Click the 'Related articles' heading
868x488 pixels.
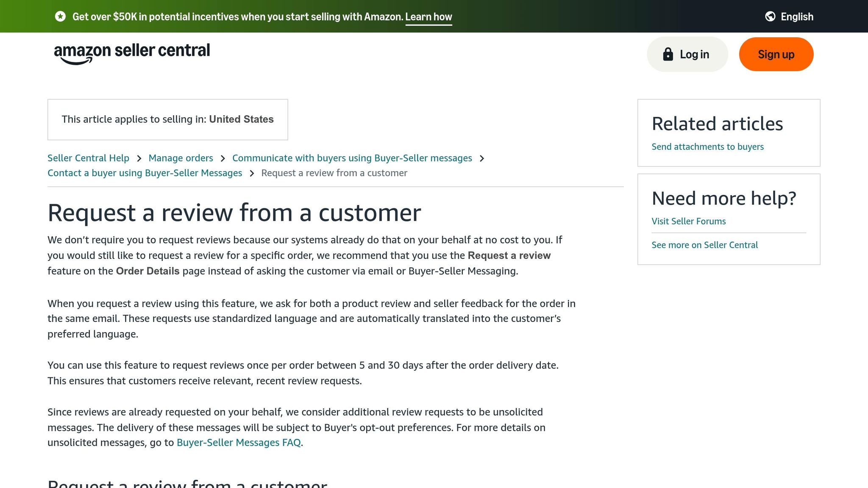click(x=717, y=124)
